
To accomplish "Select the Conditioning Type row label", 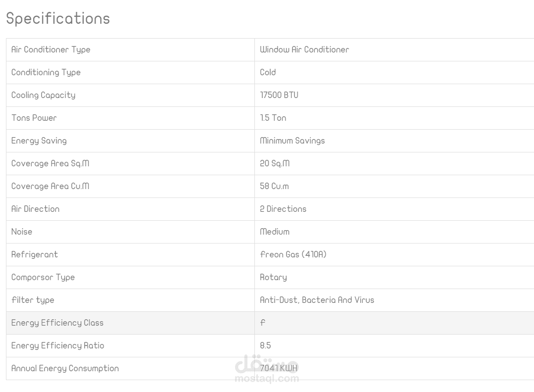I will [46, 72].
